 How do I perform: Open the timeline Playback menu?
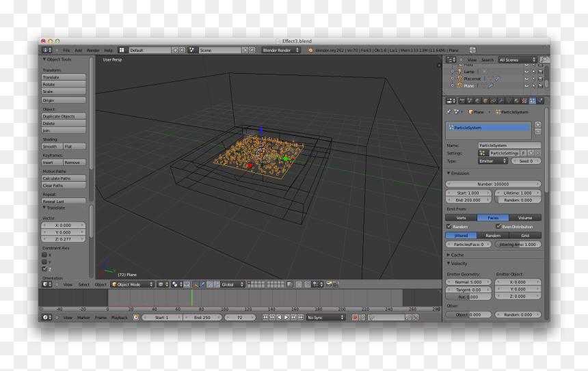tap(119, 318)
